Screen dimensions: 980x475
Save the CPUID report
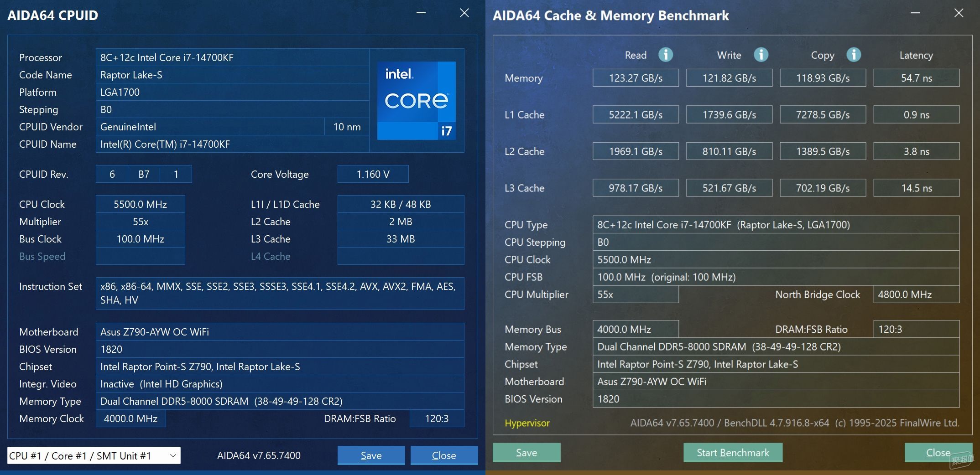371,455
